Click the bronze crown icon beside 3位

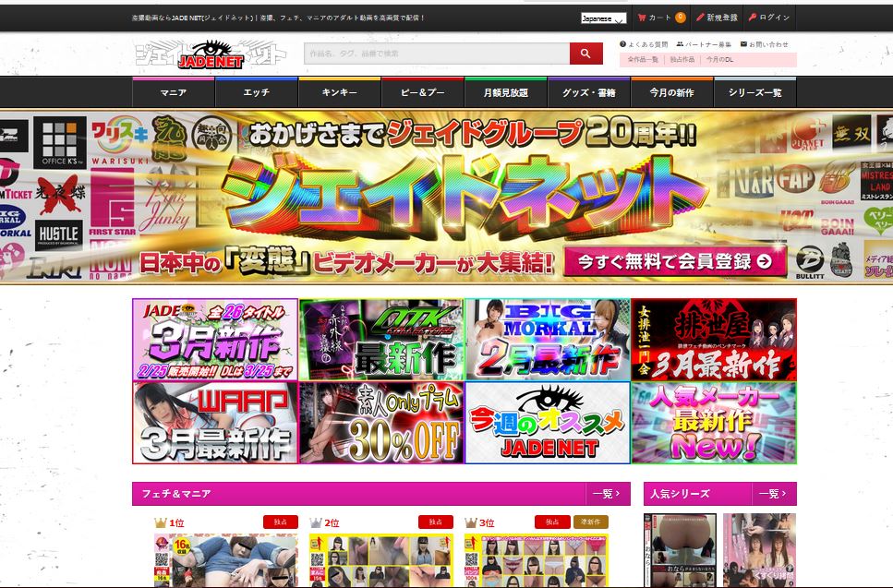[470, 522]
